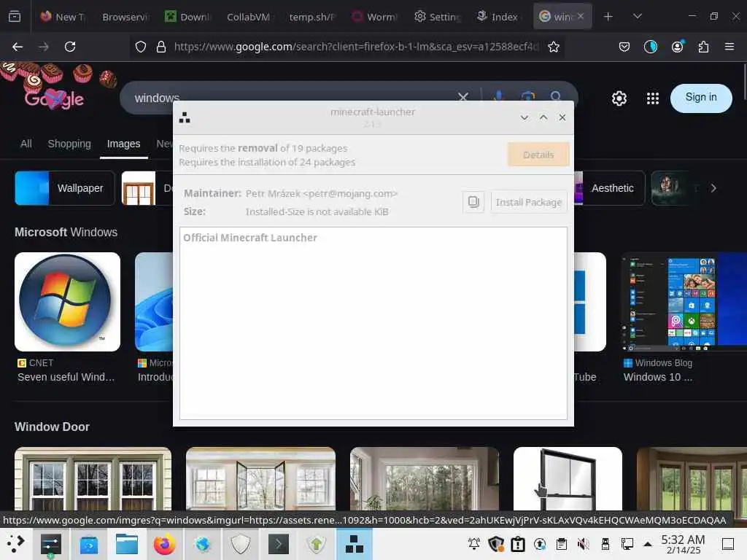Open the security shield tray icon
The width and height of the screenshot is (747, 560).
(x=496, y=543)
